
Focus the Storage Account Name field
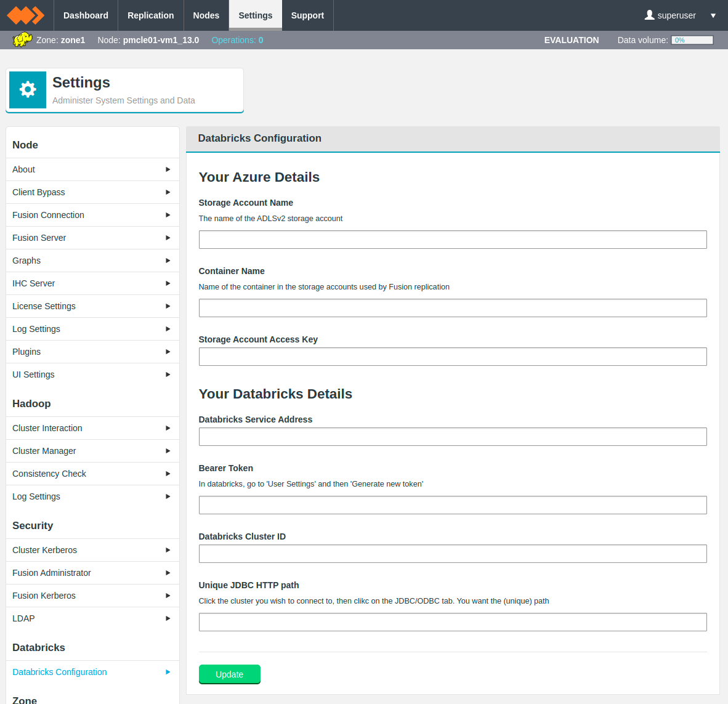click(x=453, y=240)
